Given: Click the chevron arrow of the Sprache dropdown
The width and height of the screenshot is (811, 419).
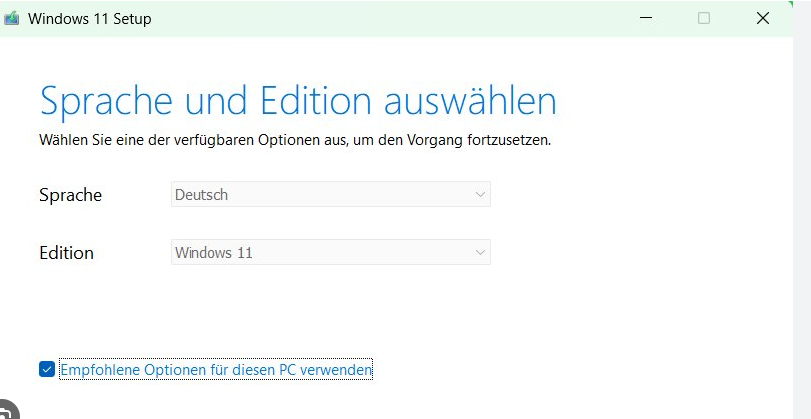Looking at the screenshot, I should point(479,195).
